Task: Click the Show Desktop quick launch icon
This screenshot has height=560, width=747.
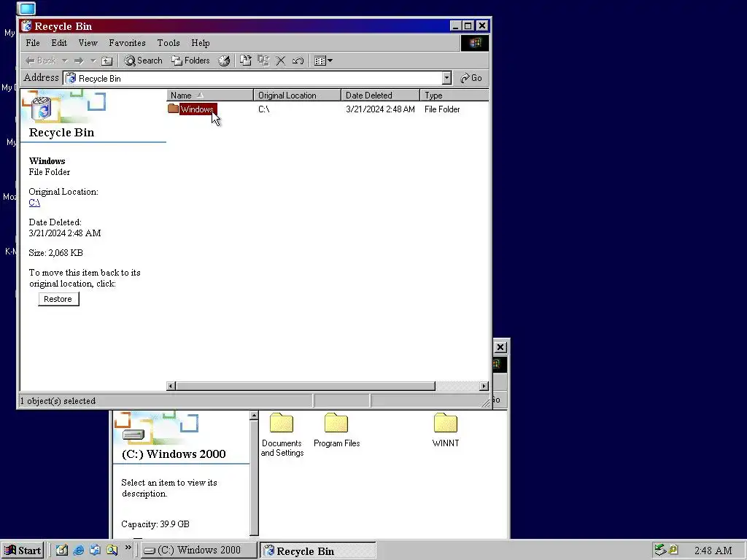Action: click(x=61, y=550)
